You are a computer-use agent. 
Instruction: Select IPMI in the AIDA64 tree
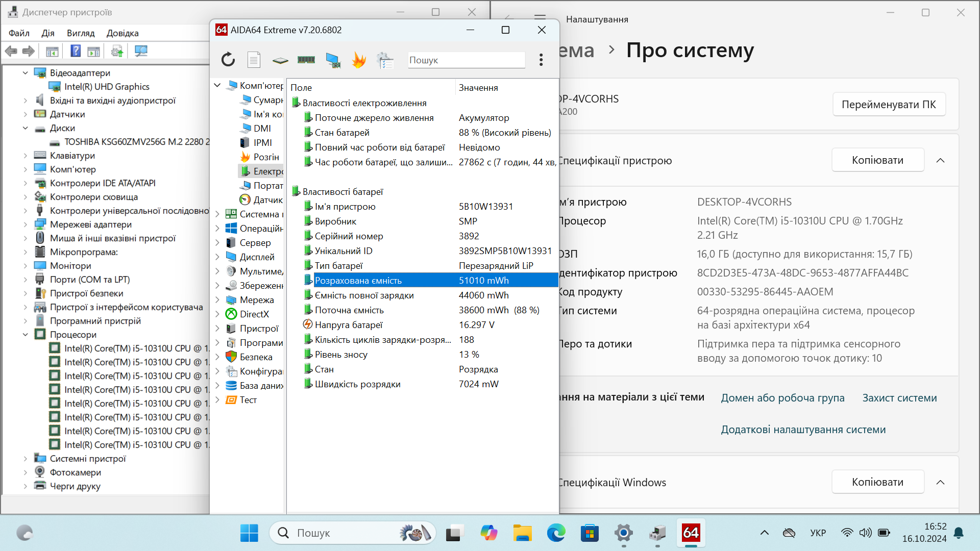coord(263,142)
